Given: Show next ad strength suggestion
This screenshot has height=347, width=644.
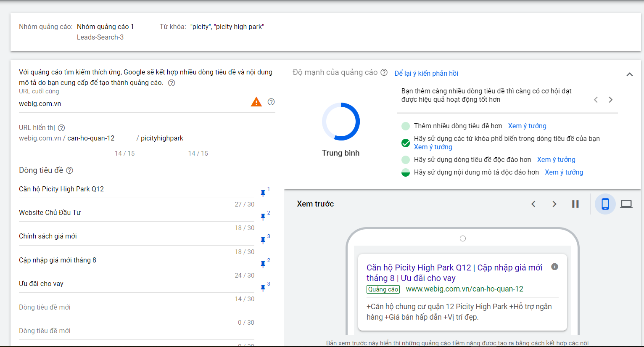Looking at the screenshot, I should pyautogui.click(x=610, y=100).
